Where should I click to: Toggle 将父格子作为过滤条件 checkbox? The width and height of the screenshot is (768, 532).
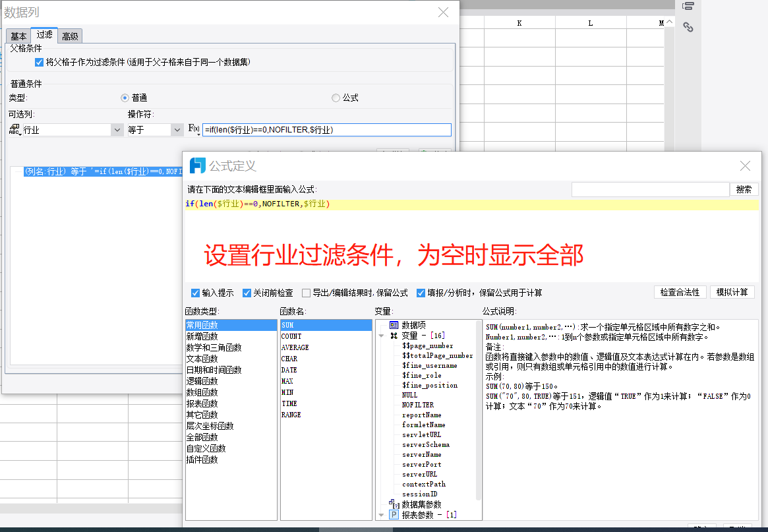click(x=39, y=62)
